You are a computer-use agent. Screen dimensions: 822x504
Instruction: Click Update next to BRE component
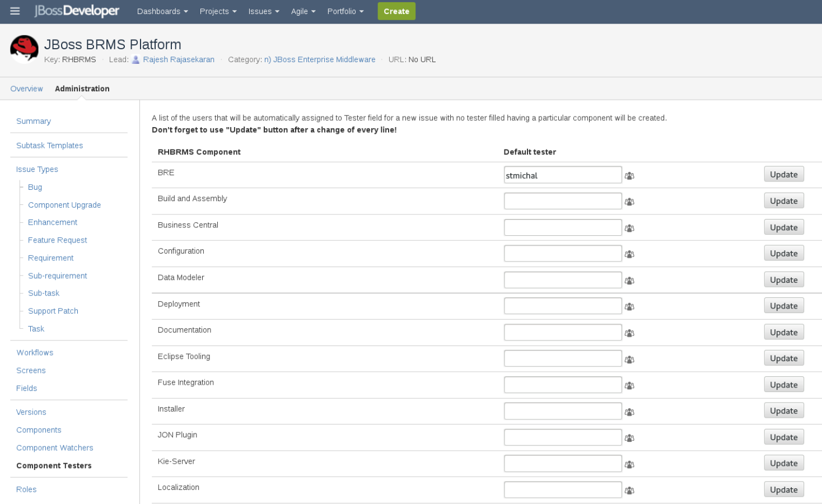coord(783,174)
